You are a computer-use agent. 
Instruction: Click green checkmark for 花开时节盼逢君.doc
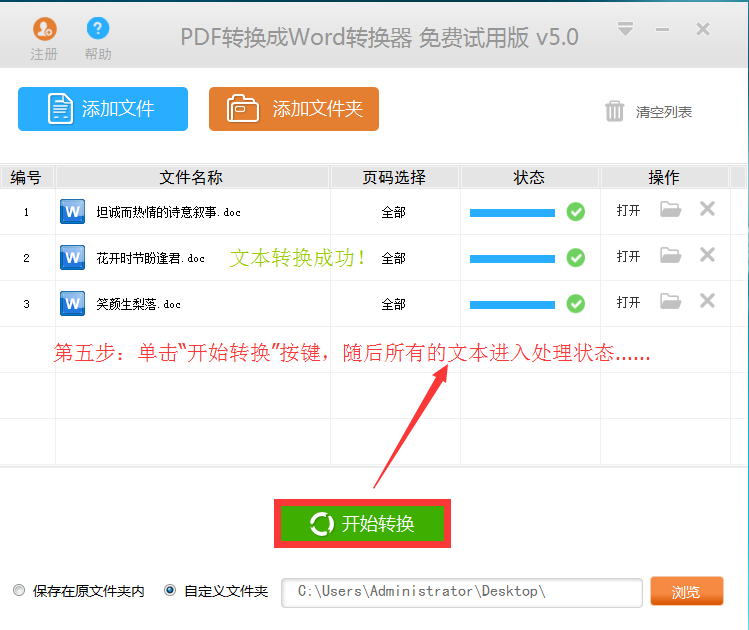point(576,257)
